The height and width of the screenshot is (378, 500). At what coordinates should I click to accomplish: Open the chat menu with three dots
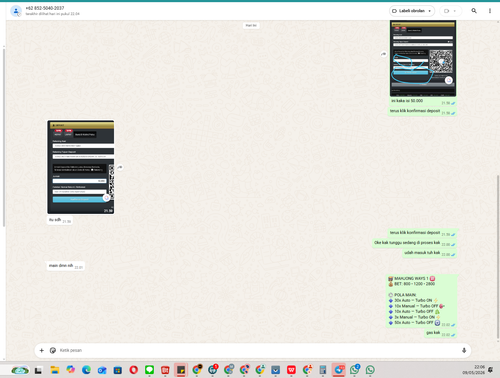(490, 11)
